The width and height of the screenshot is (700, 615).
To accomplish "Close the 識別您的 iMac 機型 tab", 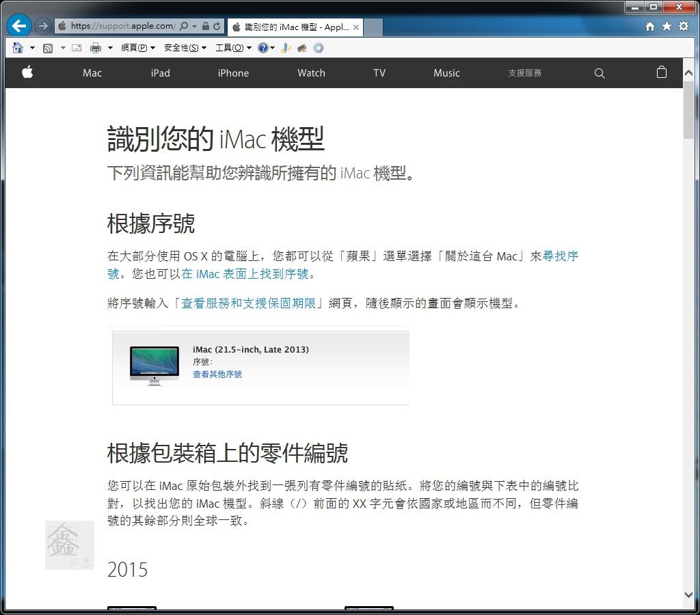I will 355,27.
